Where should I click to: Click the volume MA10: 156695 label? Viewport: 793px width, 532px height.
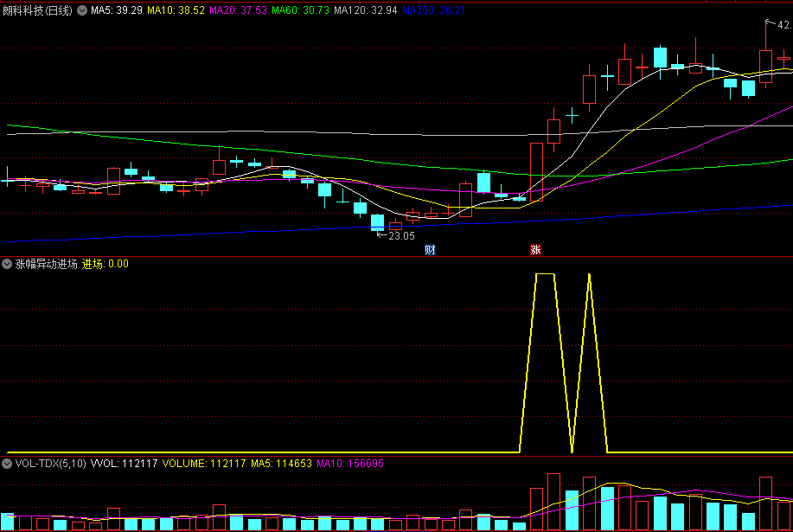pyautogui.click(x=350, y=464)
